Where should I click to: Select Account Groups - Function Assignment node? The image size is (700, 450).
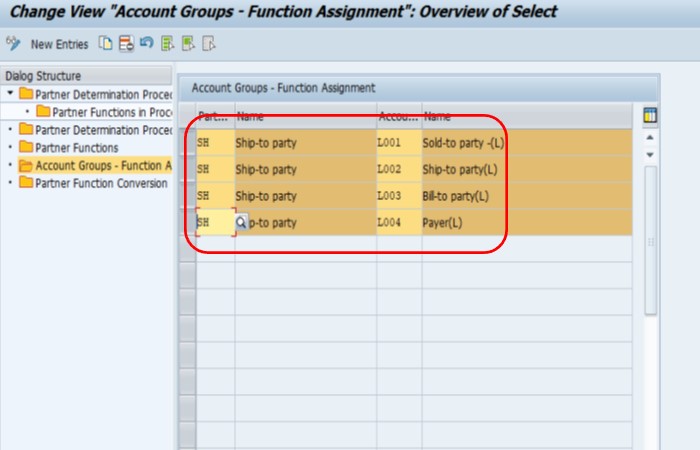click(95, 166)
